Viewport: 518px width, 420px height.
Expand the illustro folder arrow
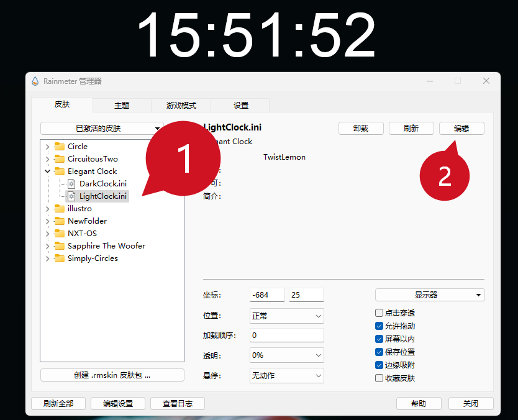[x=47, y=209]
